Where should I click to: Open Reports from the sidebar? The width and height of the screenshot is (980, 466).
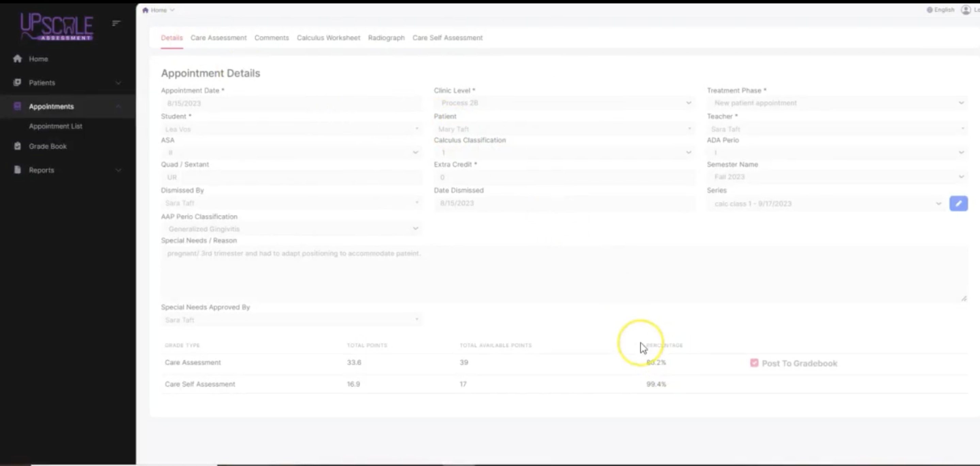coord(41,170)
